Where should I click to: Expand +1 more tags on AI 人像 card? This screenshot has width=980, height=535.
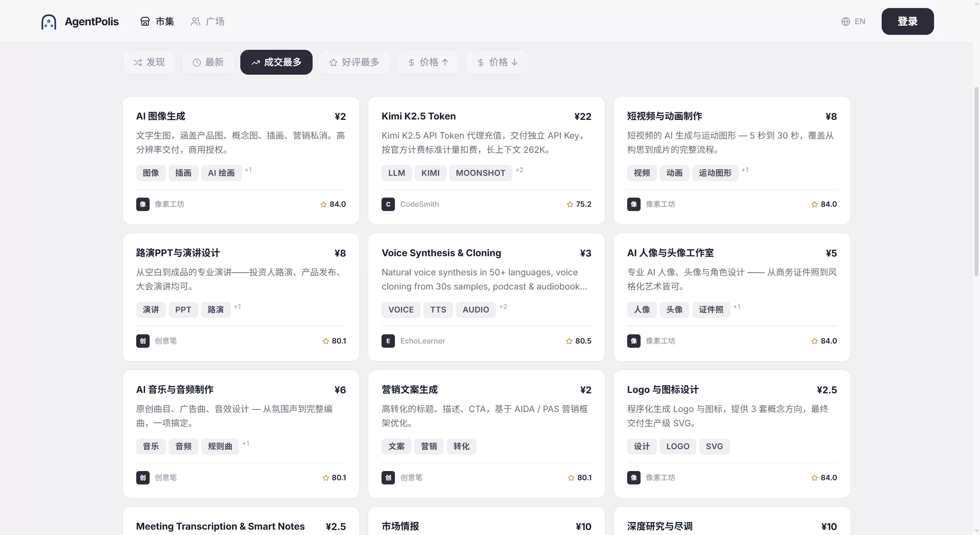[x=737, y=307]
